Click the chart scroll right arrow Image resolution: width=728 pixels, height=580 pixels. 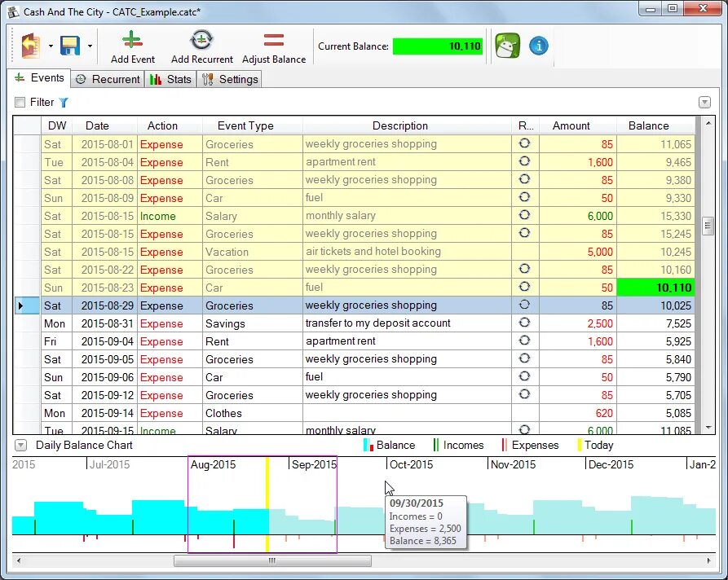(x=709, y=560)
